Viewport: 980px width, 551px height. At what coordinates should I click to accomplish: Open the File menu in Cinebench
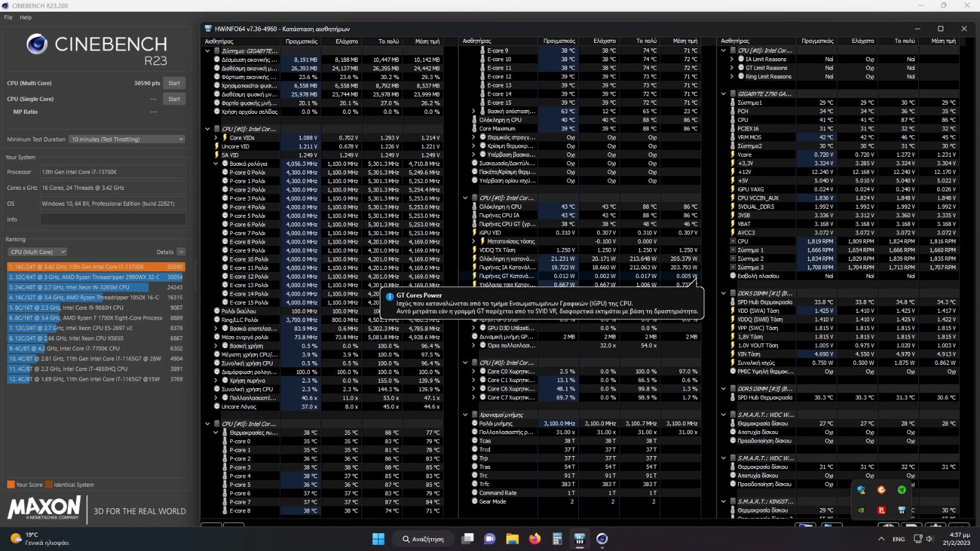(8, 17)
